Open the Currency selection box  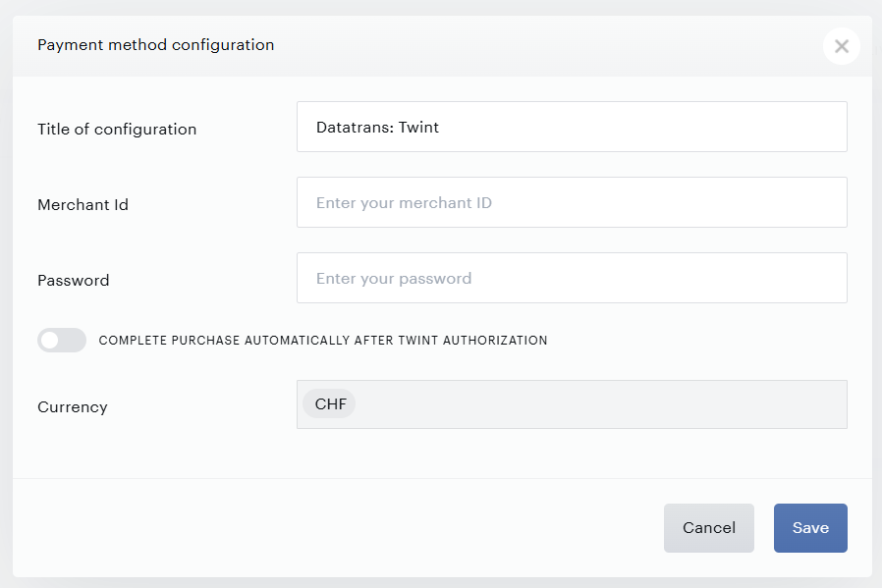coord(572,404)
